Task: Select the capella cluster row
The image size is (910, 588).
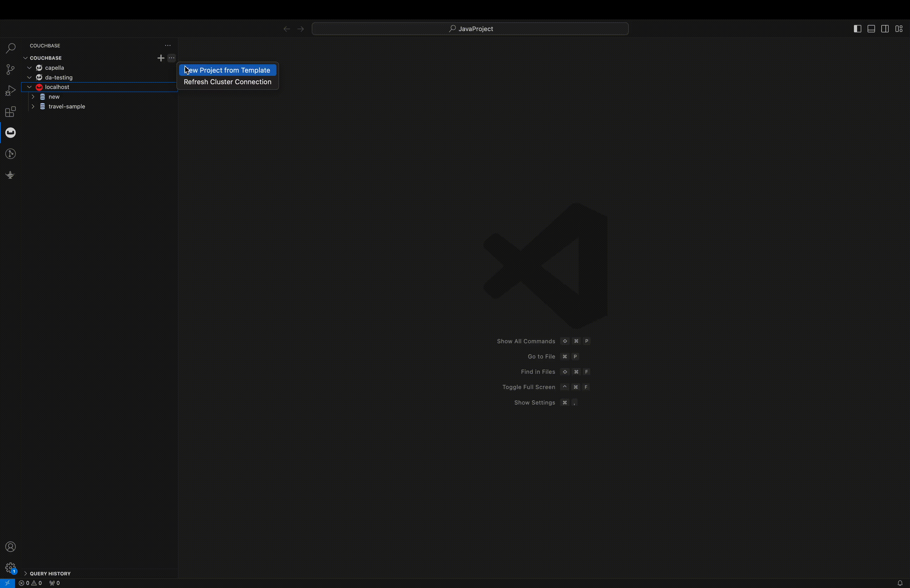Action: point(99,68)
